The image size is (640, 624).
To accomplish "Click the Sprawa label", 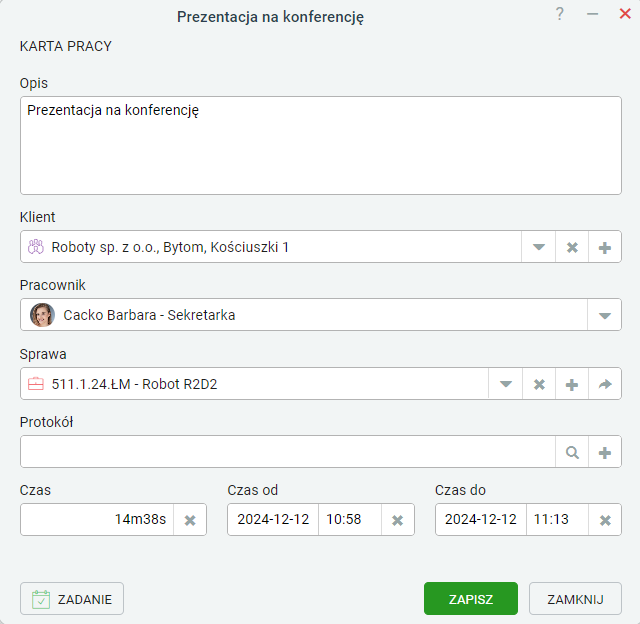I will tap(43, 354).
